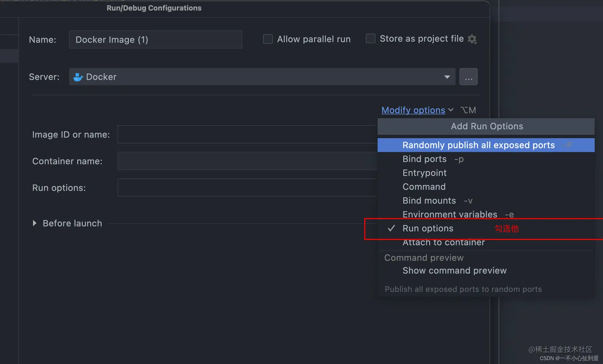Click the Add Run Options header
603x364 pixels.
[487, 126]
